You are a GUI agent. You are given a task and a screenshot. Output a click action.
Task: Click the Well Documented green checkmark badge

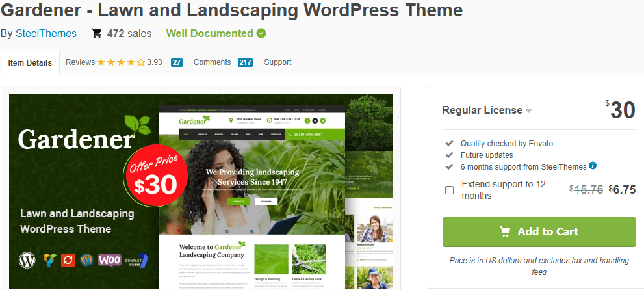pyautogui.click(x=261, y=33)
